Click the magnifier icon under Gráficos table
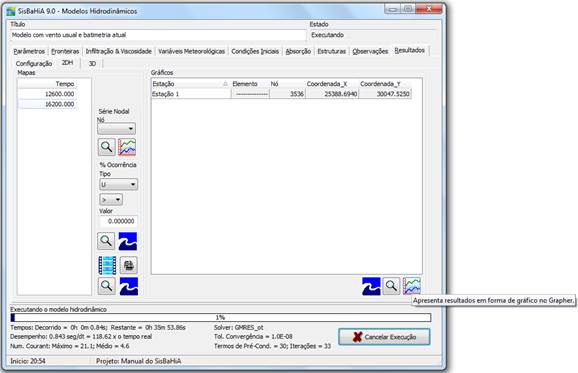The image size is (578, 373). point(391,286)
